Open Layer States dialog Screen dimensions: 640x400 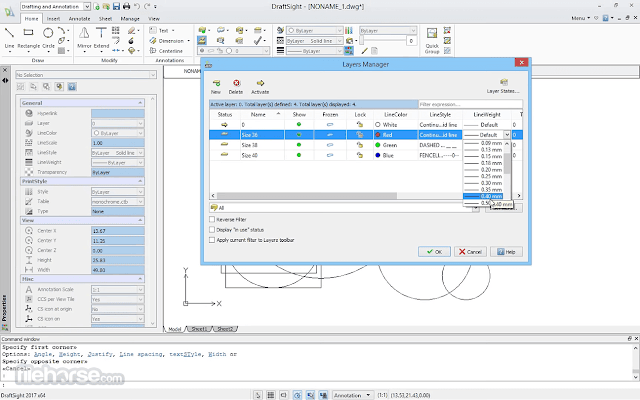503,86
